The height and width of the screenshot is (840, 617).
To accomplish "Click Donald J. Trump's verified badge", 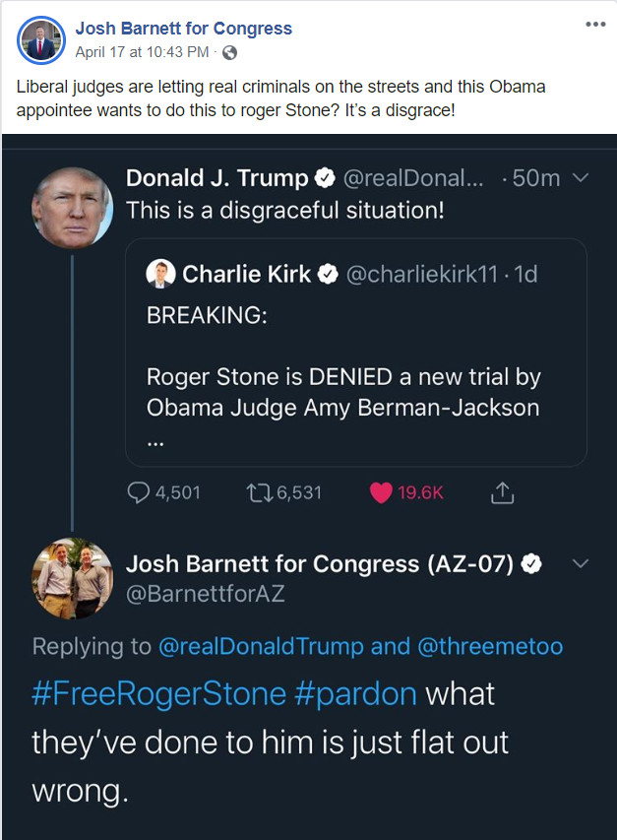I will point(325,178).
